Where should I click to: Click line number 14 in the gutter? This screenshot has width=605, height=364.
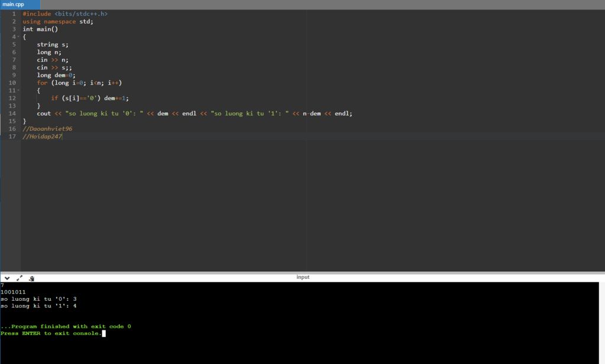coord(12,113)
